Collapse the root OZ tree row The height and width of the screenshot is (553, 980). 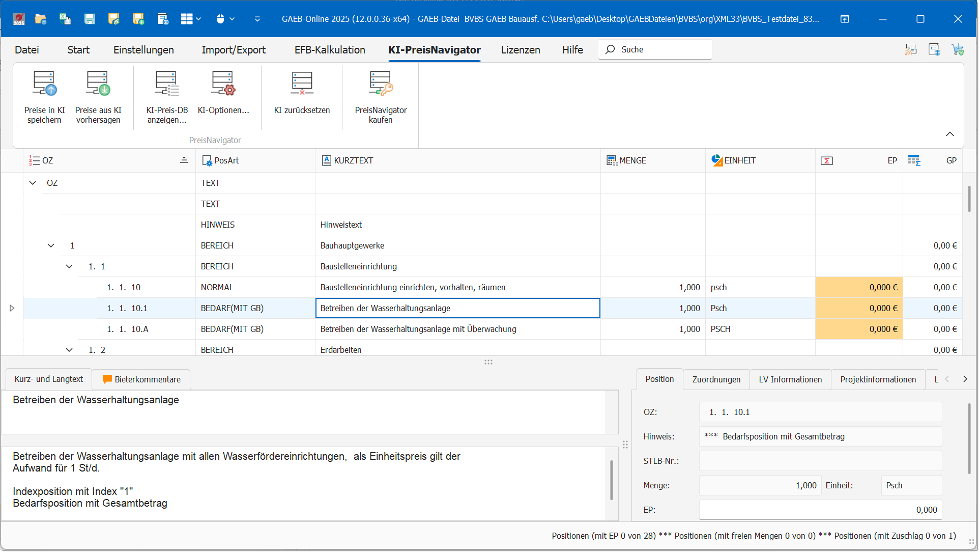point(33,183)
